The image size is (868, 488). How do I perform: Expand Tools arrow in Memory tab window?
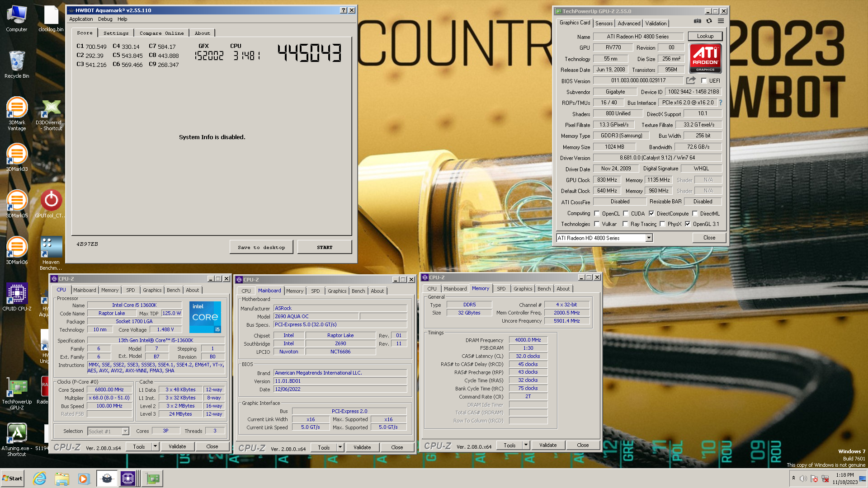pos(526,445)
